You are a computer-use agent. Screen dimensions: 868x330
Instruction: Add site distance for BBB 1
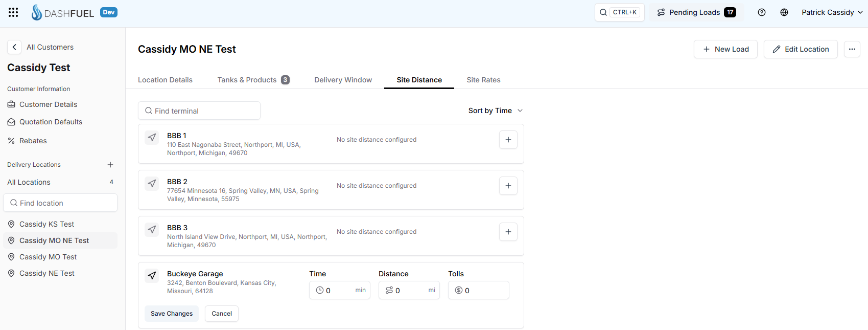click(x=508, y=140)
